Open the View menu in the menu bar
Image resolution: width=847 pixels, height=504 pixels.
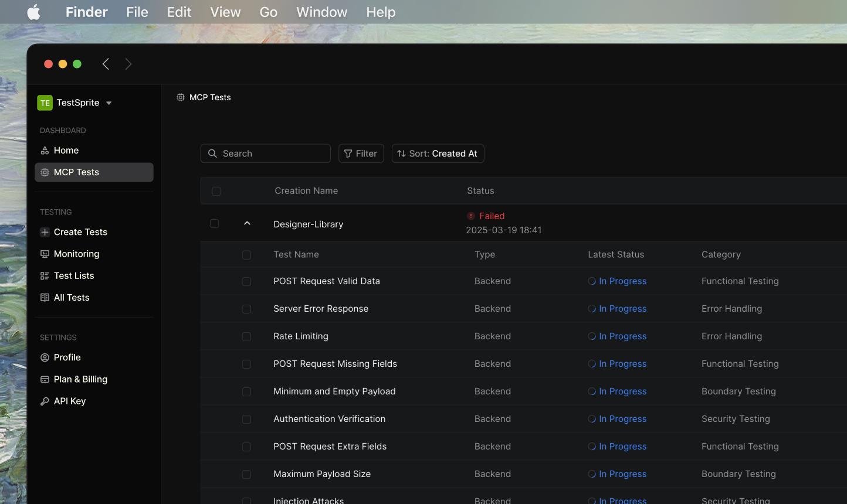225,12
